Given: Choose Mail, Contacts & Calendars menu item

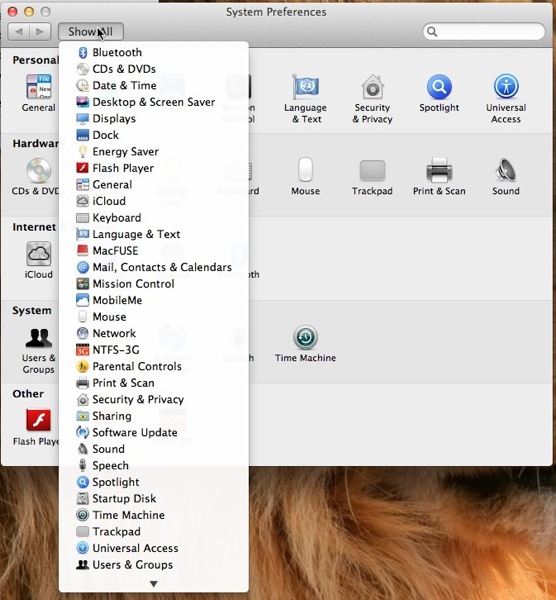Looking at the screenshot, I should (154, 267).
